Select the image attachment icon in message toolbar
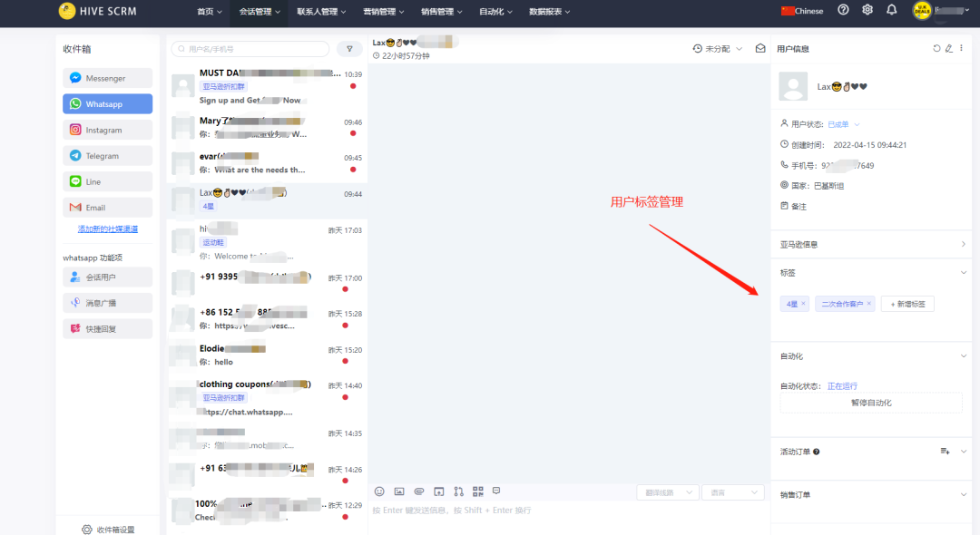The width and height of the screenshot is (980, 535). 399,491
